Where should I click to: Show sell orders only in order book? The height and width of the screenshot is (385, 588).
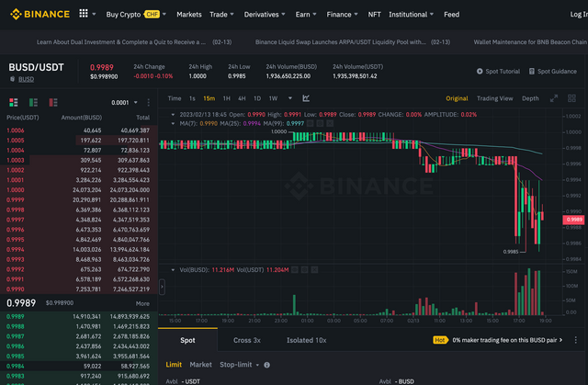pyautogui.click(x=53, y=102)
